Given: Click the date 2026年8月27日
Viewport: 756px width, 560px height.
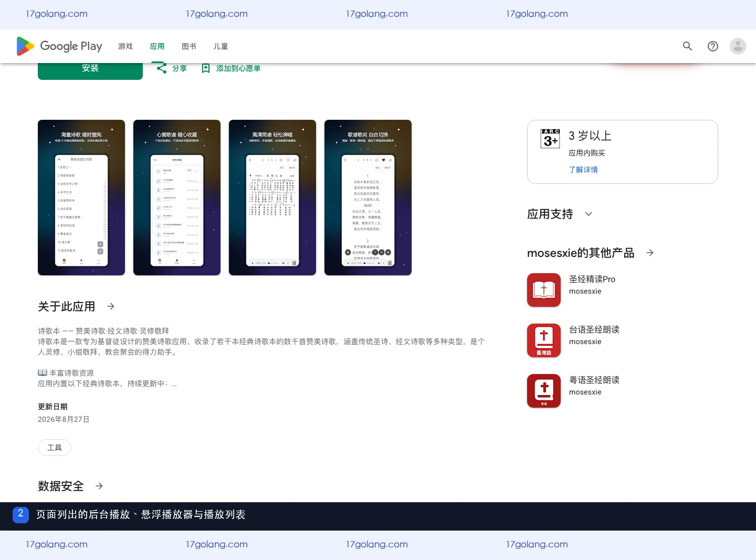Looking at the screenshot, I should tap(64, 419).
